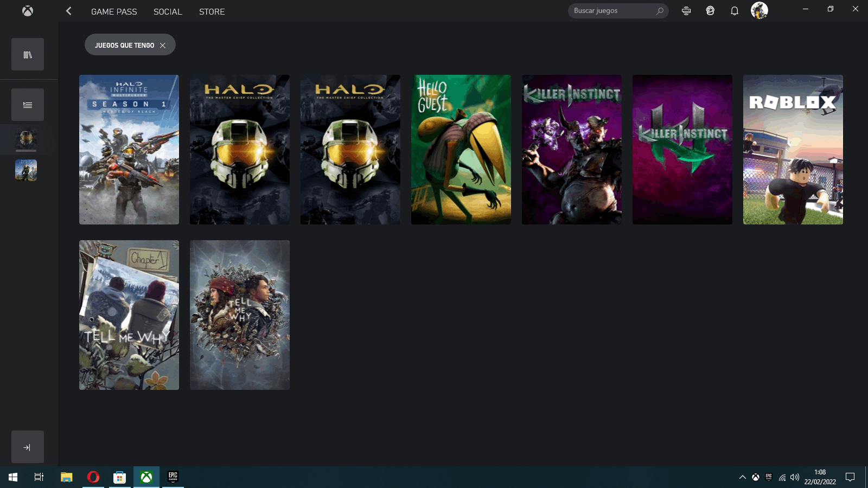The height and width of the screenshot is (488, 868).
Task: Launch Opera browser from taskbar
Action: (93, 477)
